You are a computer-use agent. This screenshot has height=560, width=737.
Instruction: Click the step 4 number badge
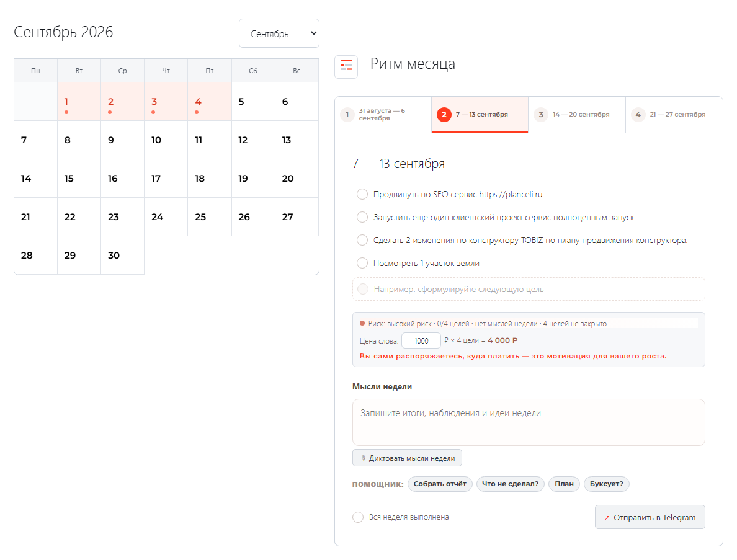tap(638, 115)
